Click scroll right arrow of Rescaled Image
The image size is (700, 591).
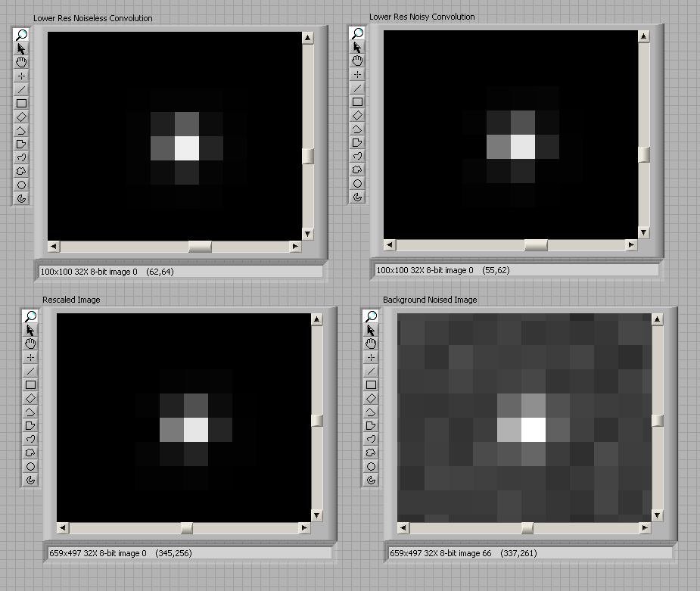[303, 528]
